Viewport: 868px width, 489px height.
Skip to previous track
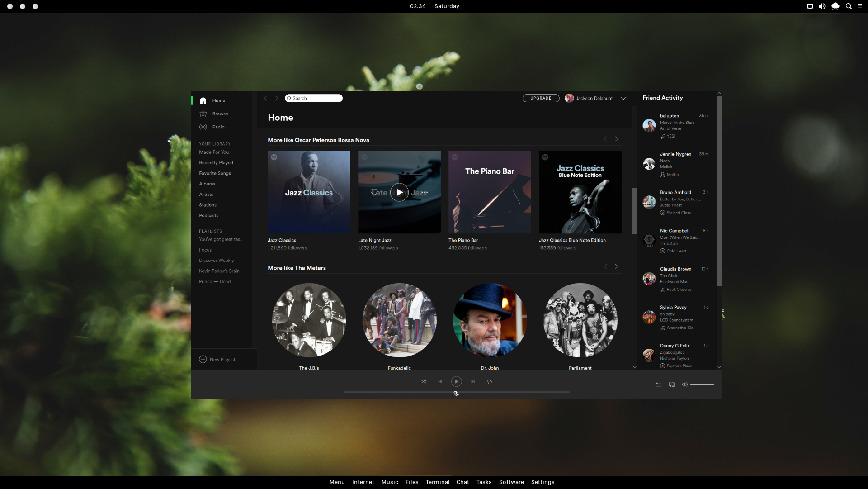click(x=440, y=382)
